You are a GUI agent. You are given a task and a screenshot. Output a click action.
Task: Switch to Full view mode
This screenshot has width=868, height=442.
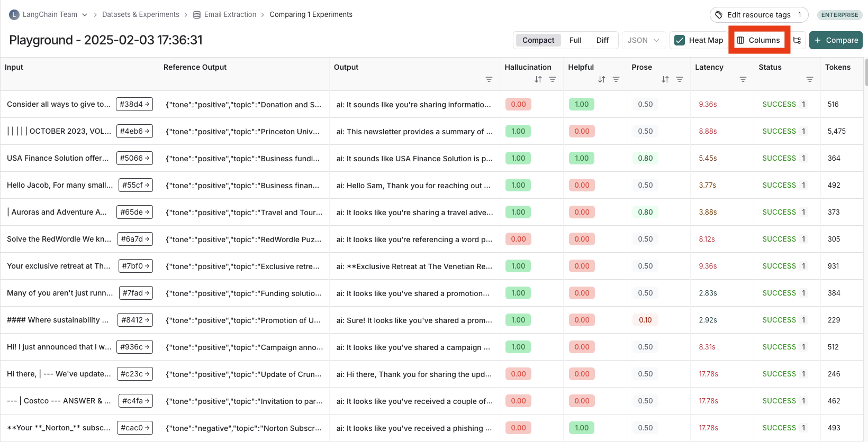pyautogui.click(x=575, y=40)
